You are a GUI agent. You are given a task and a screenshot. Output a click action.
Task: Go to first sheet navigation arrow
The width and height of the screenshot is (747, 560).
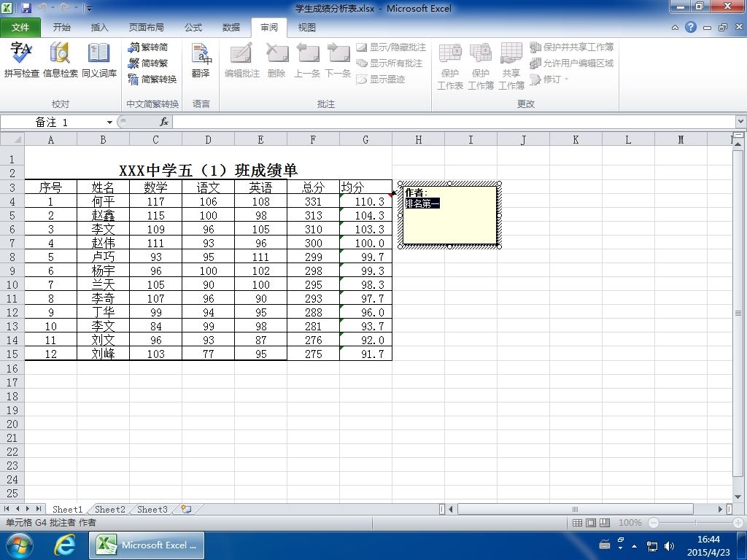click(x=7, y=509)
